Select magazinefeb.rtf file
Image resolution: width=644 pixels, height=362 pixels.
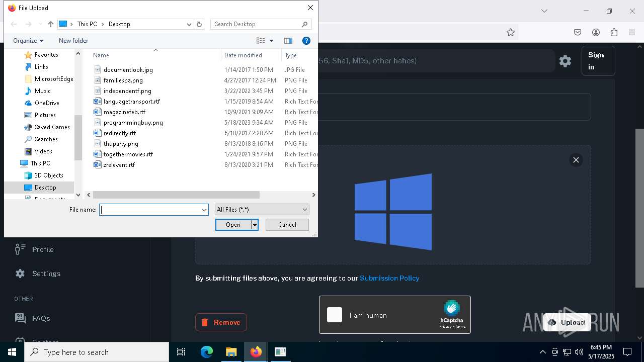pyautogui.click(x=124, y=112)
